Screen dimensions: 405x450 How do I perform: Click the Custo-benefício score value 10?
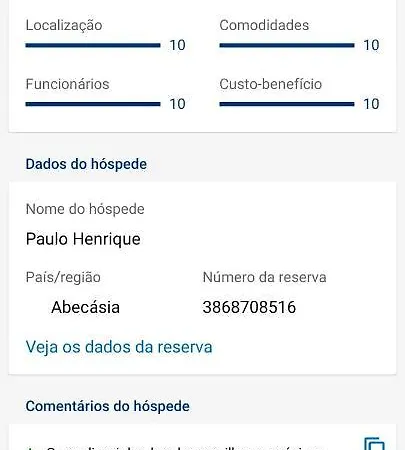click(x=371, y=104)
